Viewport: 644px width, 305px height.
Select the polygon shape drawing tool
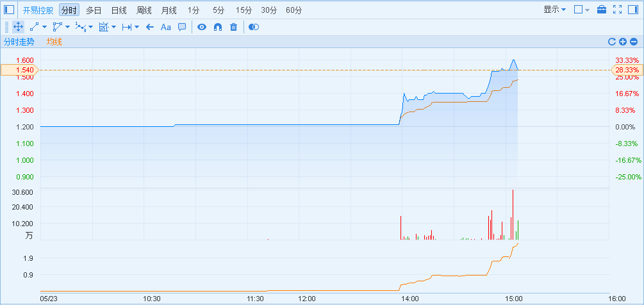click(58, 27)
